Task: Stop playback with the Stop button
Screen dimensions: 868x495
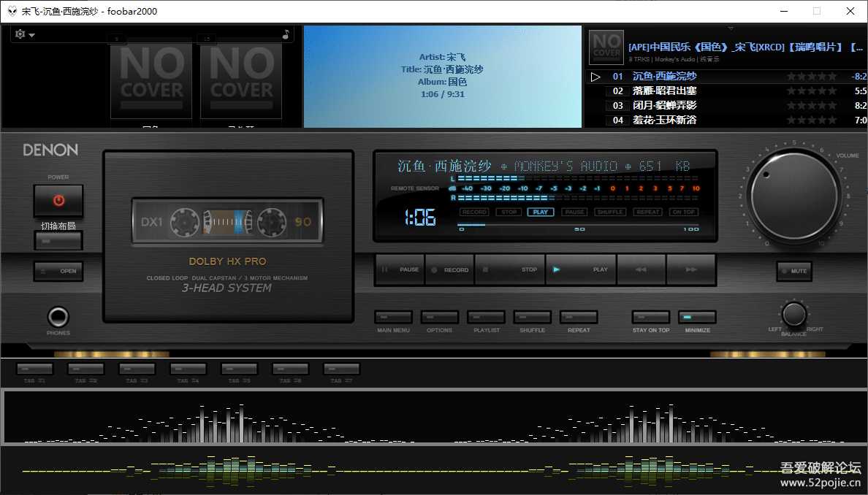Action: [x=510, y=269]
